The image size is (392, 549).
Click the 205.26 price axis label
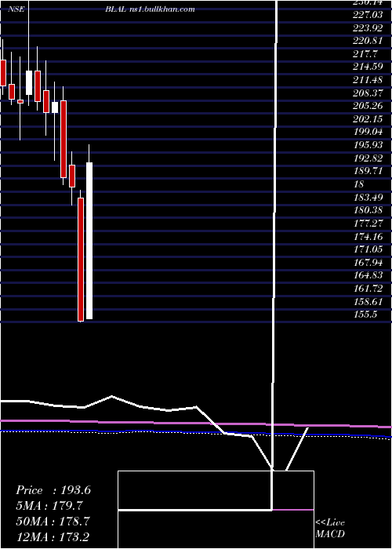tap(368, 106)
